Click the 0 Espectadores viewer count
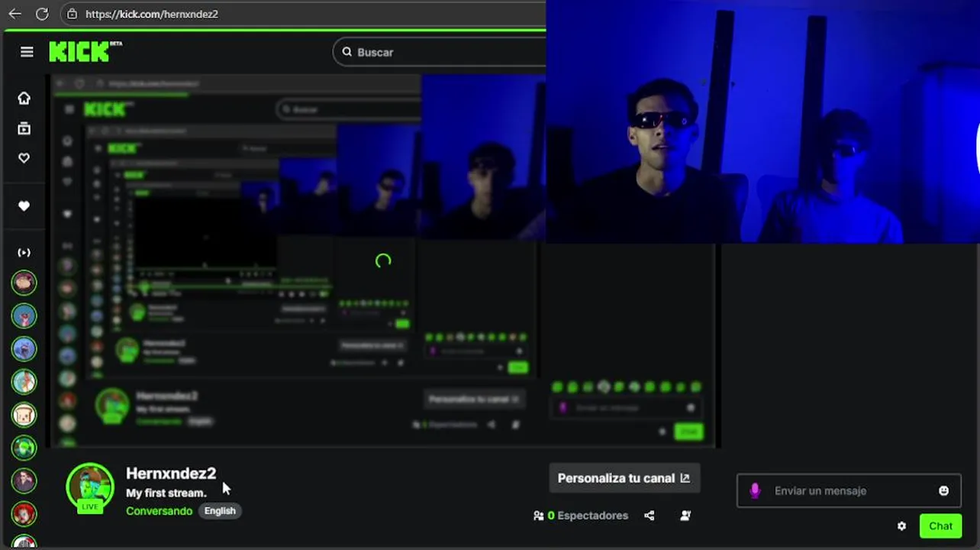The width and height of the screenshot is (980, 550). [x=581, y=516]
